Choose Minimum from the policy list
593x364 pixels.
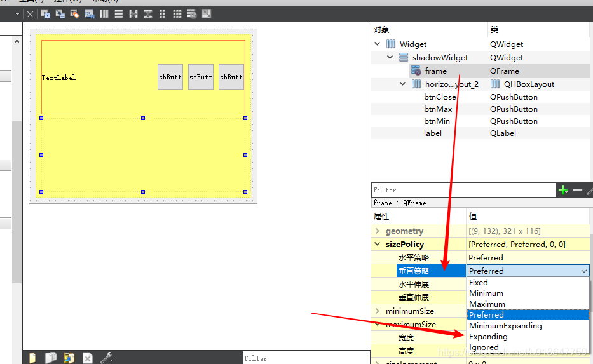pyautogui.click(x=528, y=293)
